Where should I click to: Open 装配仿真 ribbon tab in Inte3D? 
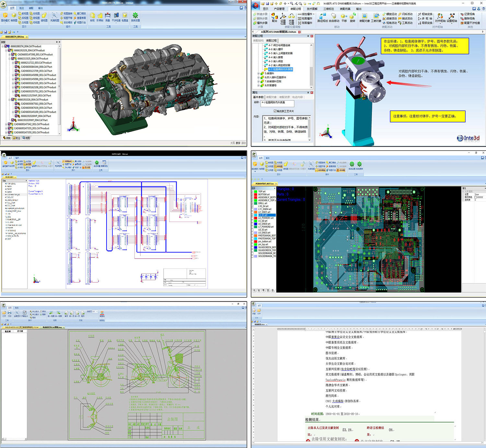345,9
